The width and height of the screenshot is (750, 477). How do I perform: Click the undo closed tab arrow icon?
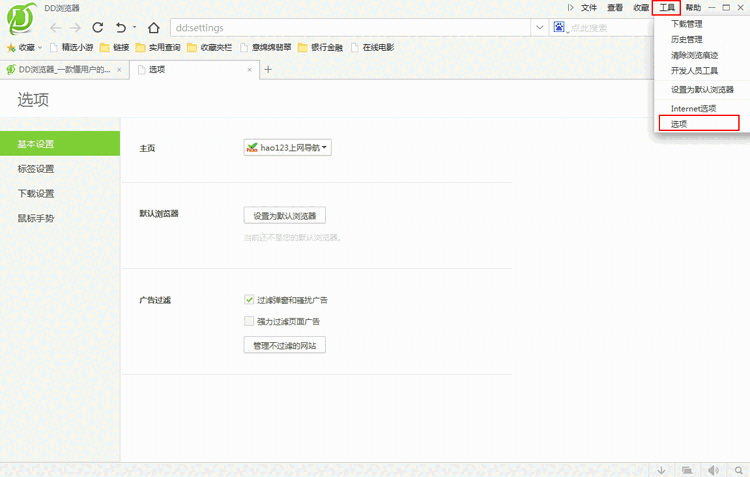point(121,28)
